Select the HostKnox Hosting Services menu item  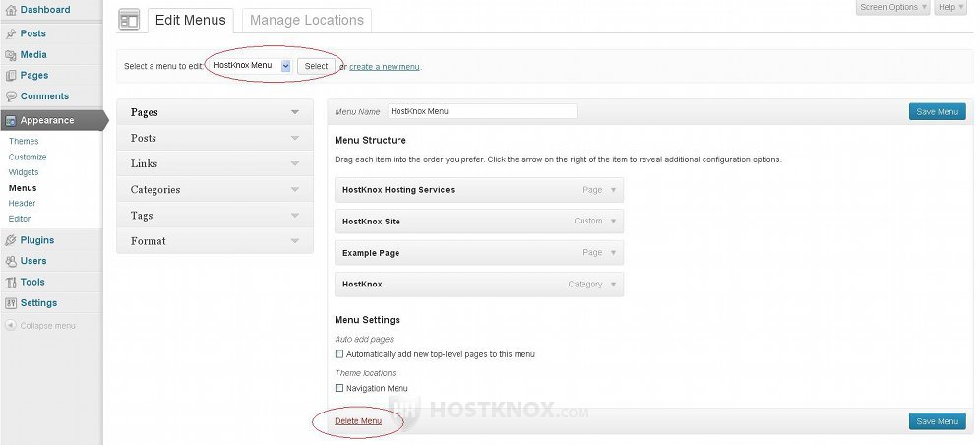[x=479, y=190]
